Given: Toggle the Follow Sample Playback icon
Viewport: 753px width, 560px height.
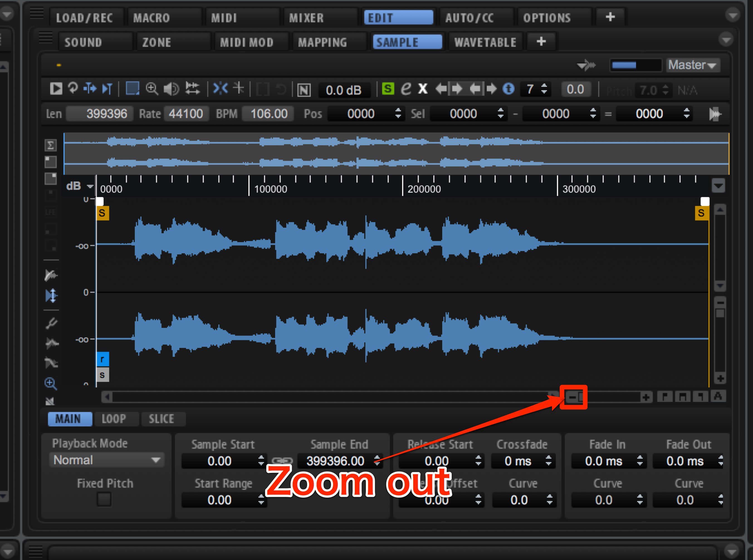Looking at the screenshot, I should pos(107,89).
